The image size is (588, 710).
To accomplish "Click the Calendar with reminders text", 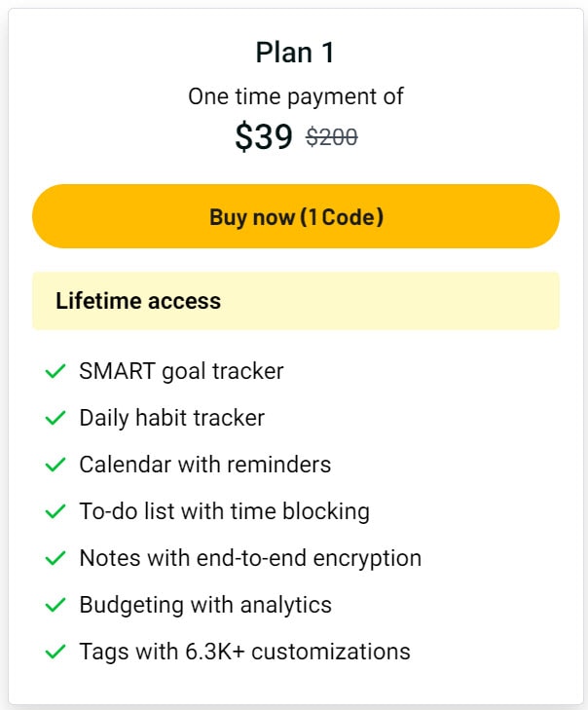I will 205,465.
